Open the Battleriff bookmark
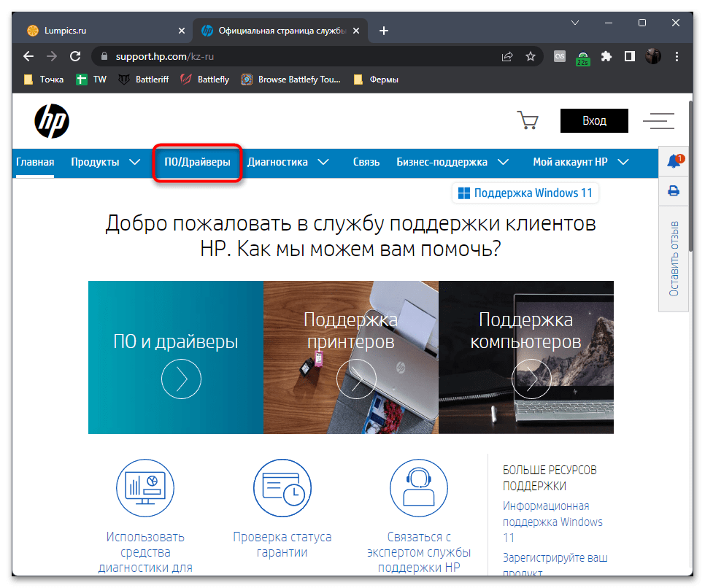The width and height of the screenshot is (705, 588). 143,80
